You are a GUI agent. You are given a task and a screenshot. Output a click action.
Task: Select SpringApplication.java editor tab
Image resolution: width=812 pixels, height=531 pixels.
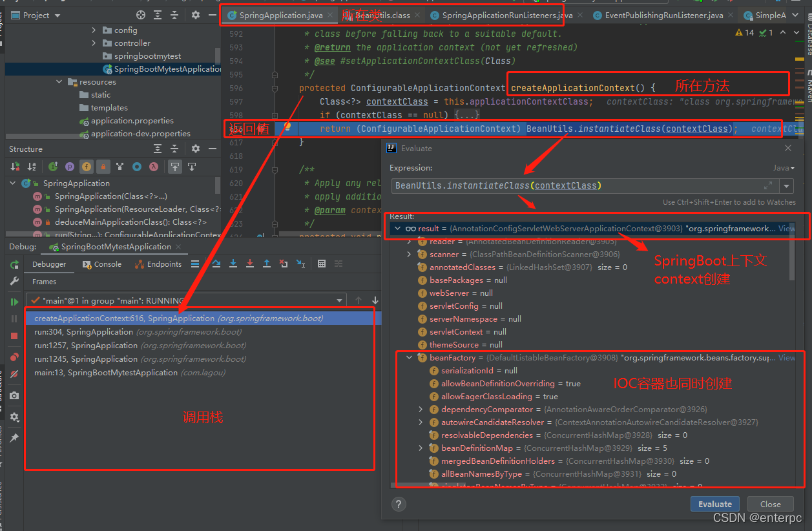pyautogui.click(x=280, y=15)
